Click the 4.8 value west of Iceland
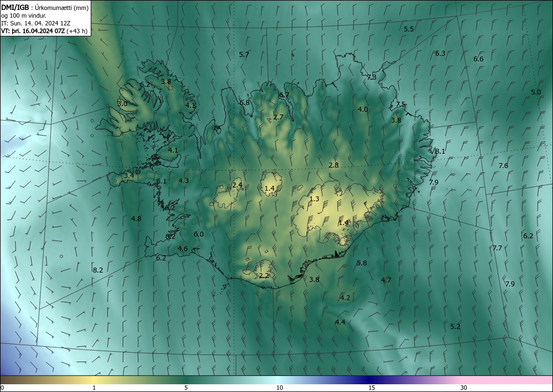553x392 pixels. 136,218
